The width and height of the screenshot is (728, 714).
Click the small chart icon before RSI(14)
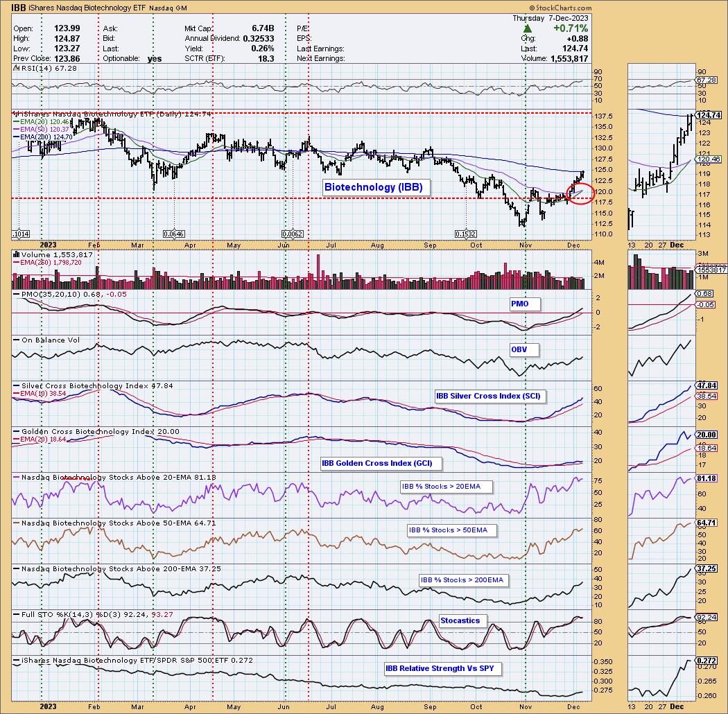point(16,68)
